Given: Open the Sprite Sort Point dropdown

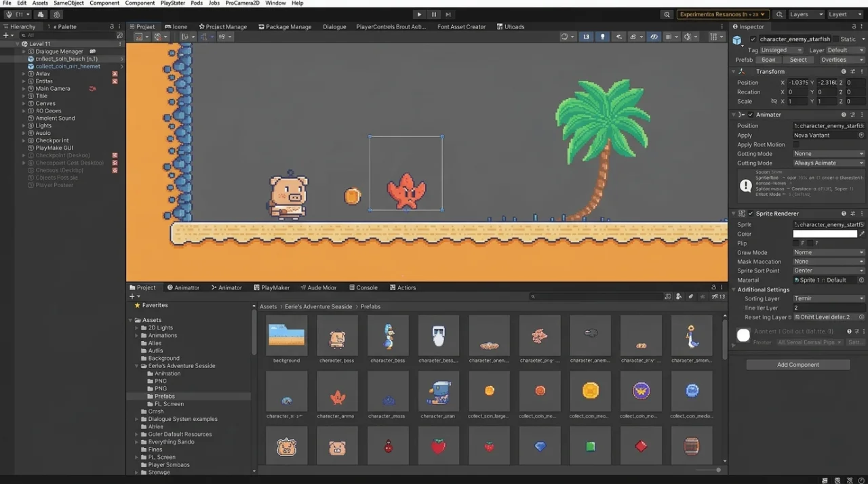Looking at the screenshot, I should click(x=829, y=270).
